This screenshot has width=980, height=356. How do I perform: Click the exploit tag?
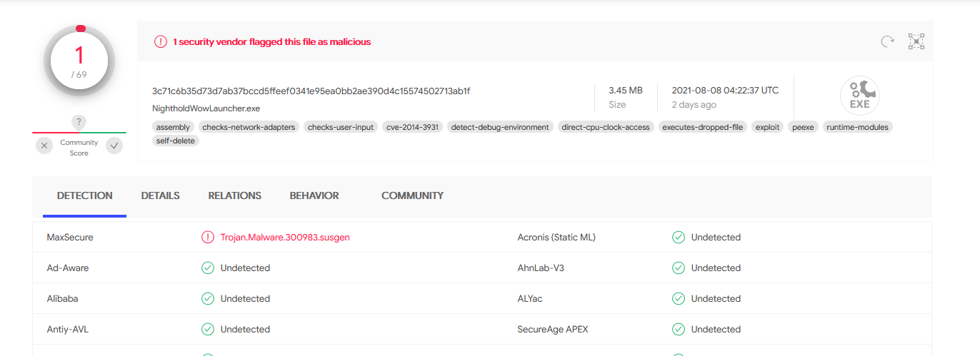pyautogui.click(x=768, y=127)
